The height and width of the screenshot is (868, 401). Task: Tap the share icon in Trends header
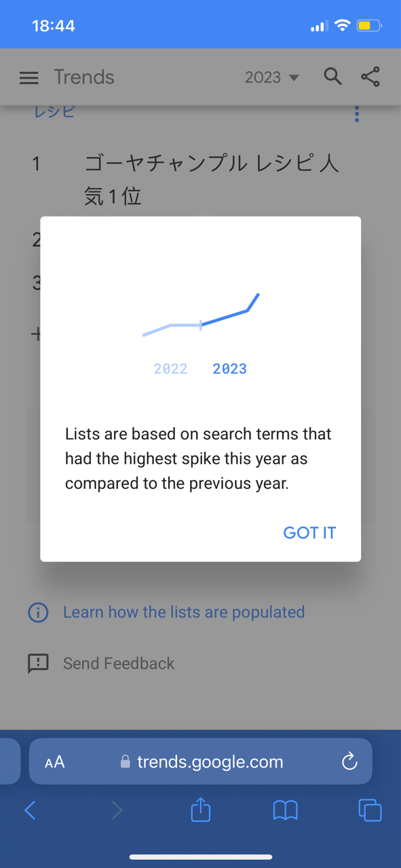370,77
